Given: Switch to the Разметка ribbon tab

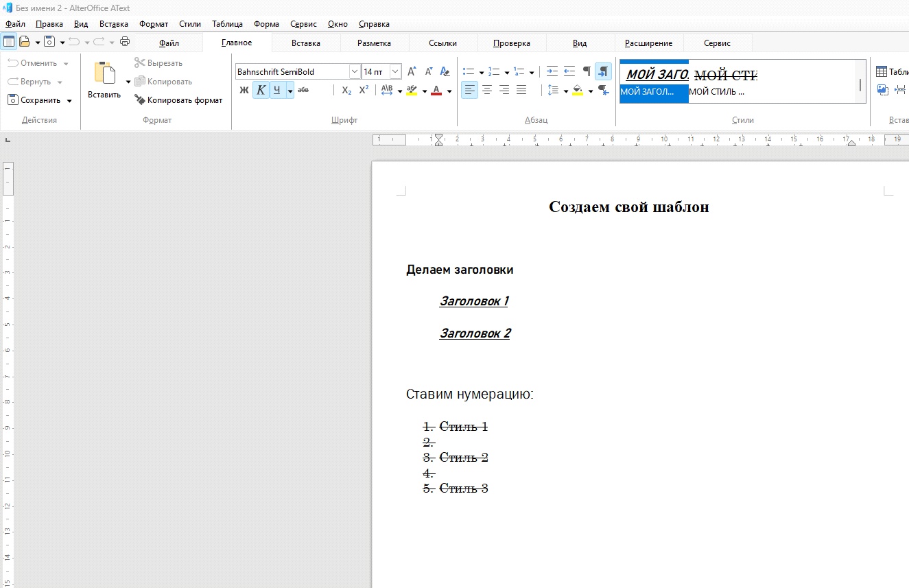Looking at the screenshot, I should [375, 43].
